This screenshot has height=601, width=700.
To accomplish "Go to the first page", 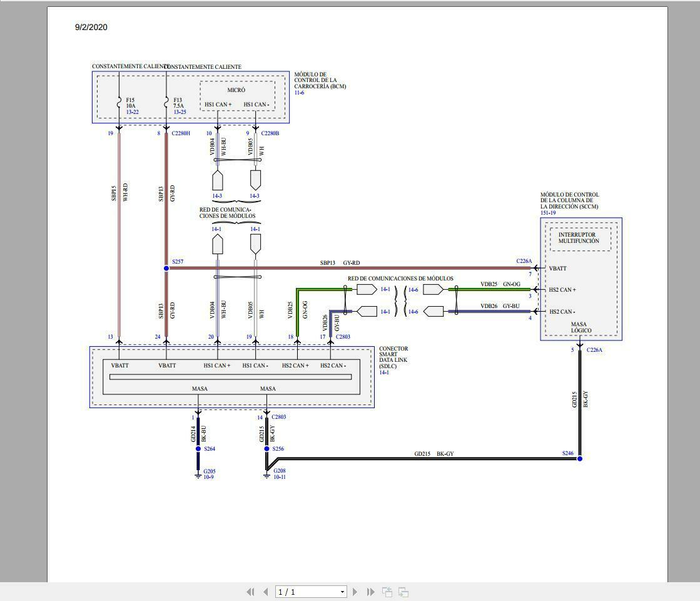I will click(x=251, y=592).
